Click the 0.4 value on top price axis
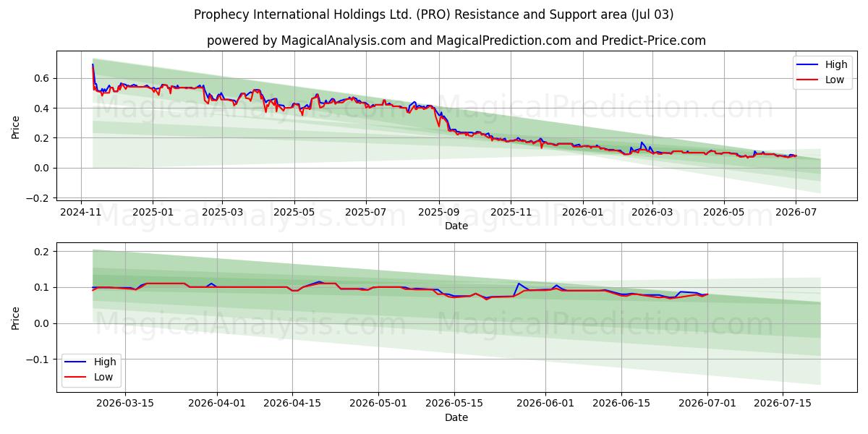 43,109
